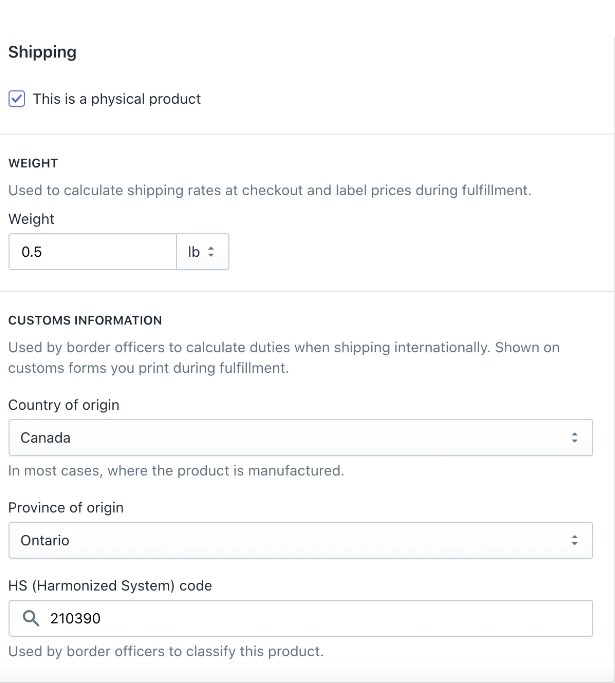Click the CUSTOMS INFORMATION heading
Image resolution: width=615 pixels, height=683 pixels.
[x=85, y=321]
